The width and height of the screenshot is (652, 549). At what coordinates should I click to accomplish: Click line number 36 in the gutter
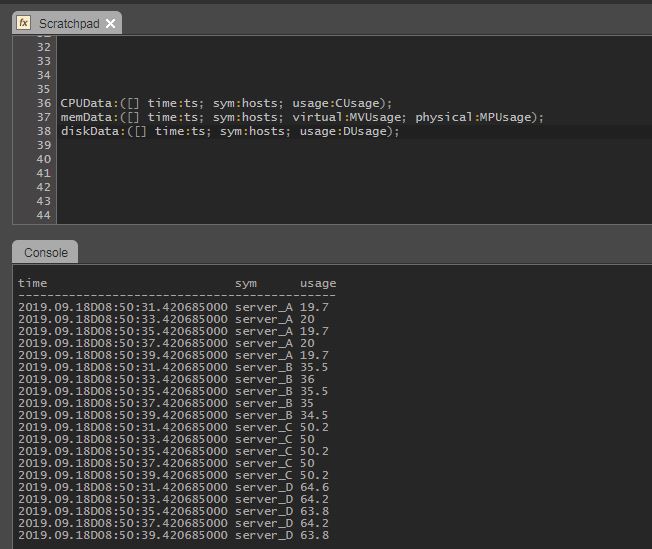click(44, 103)
